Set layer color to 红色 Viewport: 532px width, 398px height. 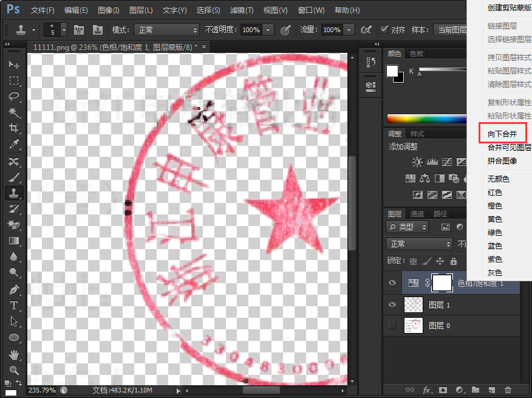(x=495, y=193)
